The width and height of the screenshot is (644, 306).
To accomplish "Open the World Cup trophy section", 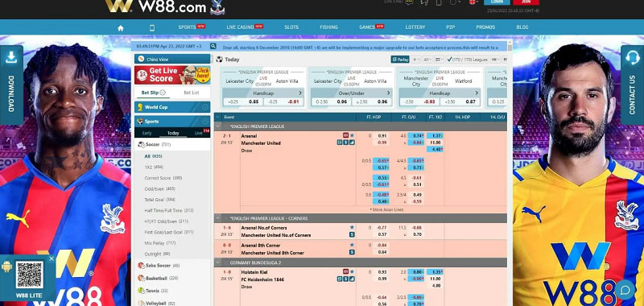I will (140, 107).
